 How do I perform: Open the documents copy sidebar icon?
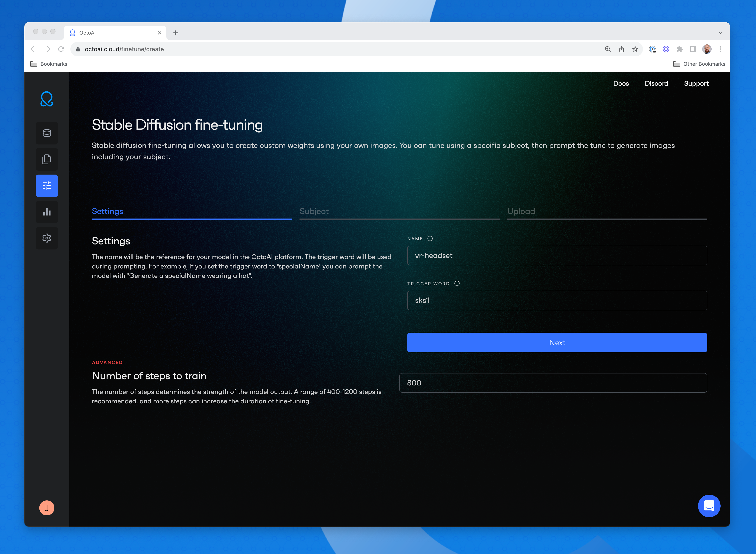click(47, 159)
